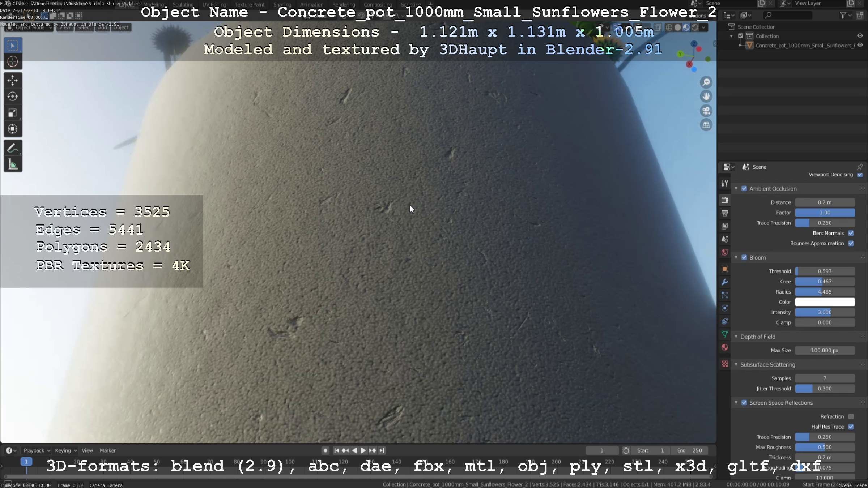The image size is (868, 488).
Task: Collapse the Bloom panel
Action: [736, 257]
